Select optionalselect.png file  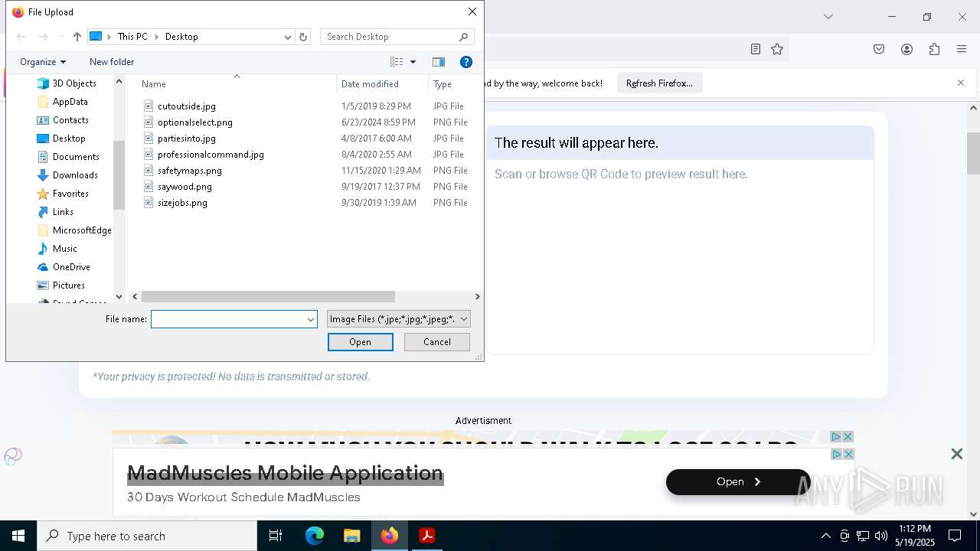click(195, 122)
